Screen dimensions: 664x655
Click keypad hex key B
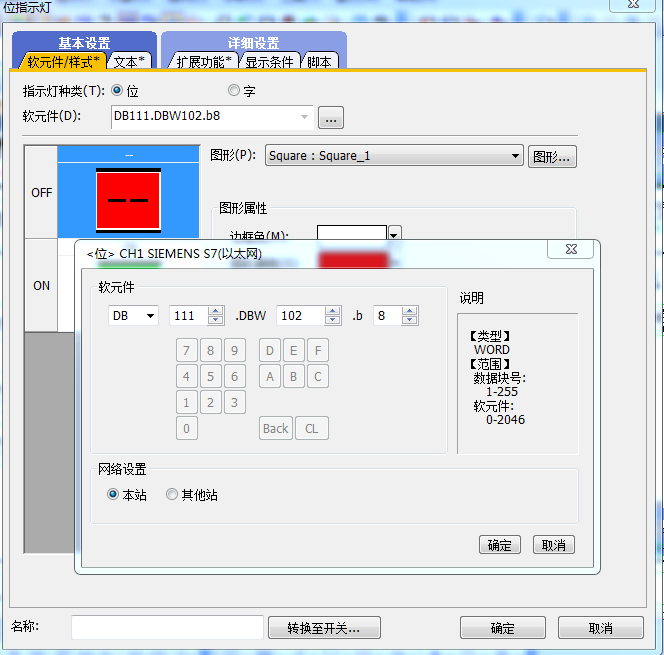pyautogui.click(x=293, y=376)
